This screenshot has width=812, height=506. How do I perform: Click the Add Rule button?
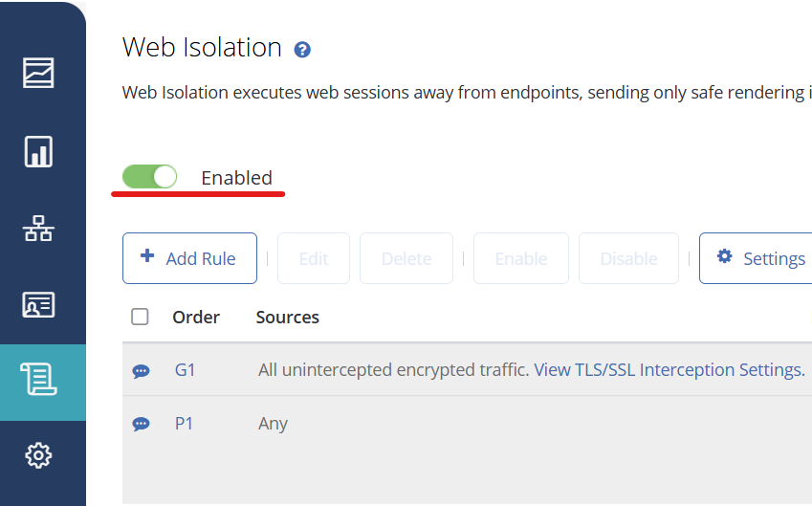pyautogui.click(x=189, y=258)
